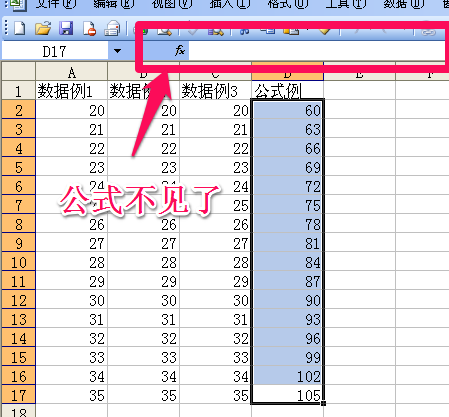Select row 15 by its row header
The width and height of the screenshot is (449, 417).
[18, 357]
